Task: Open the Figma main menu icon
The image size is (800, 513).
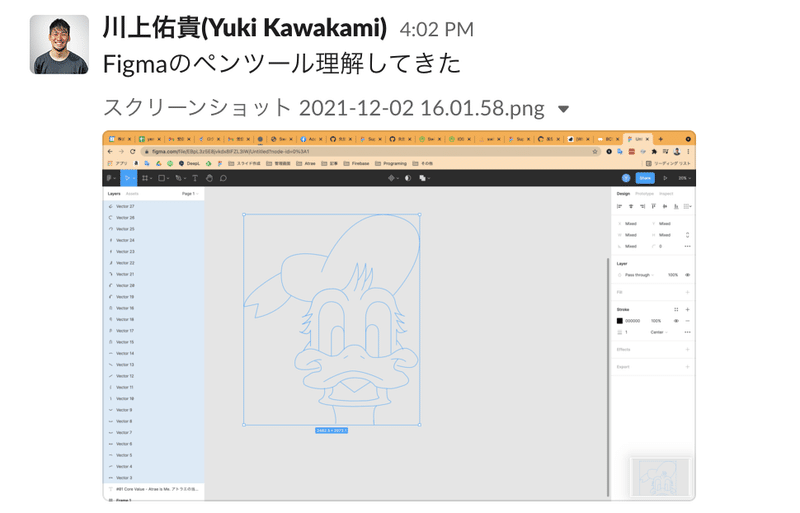Action: (110, 178)
